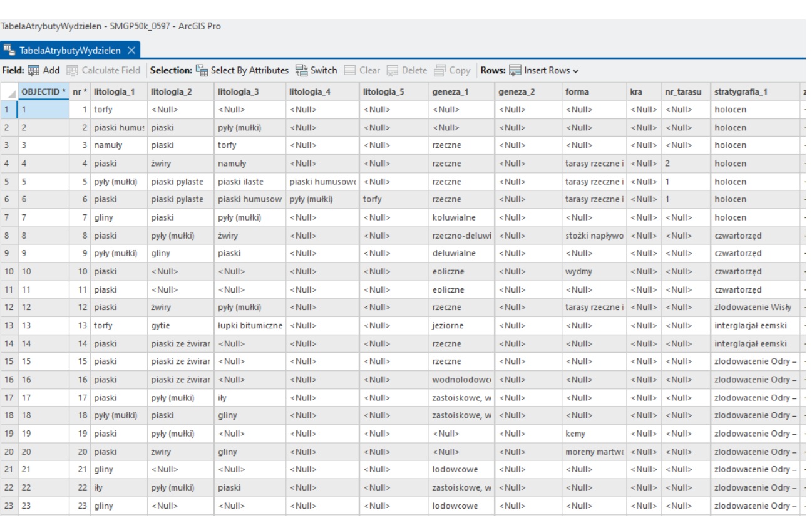The height and width of the screenshot is (525, 812).
Task: Click 'moreny martwe' cell in row 20
Action: click(595, 452)
